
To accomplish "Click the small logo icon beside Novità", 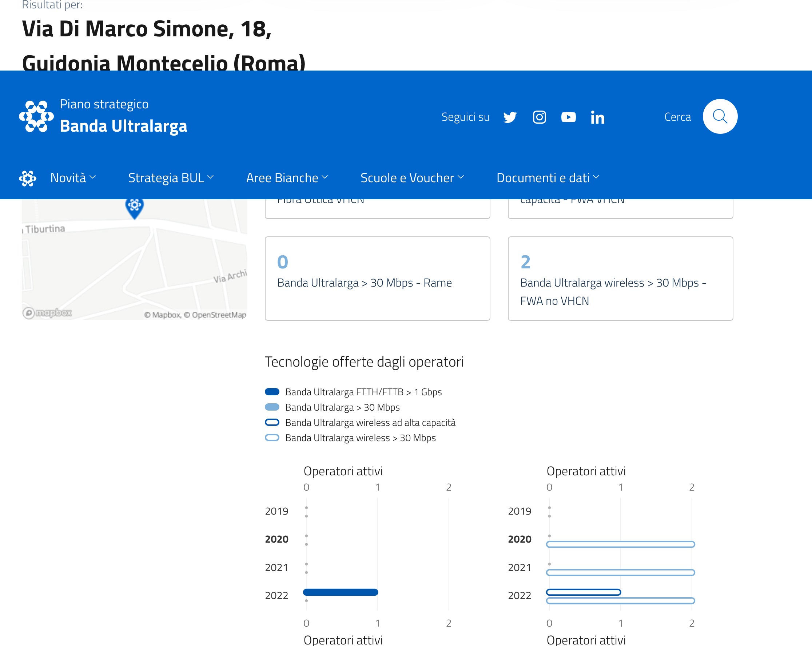I will [28, 178].
